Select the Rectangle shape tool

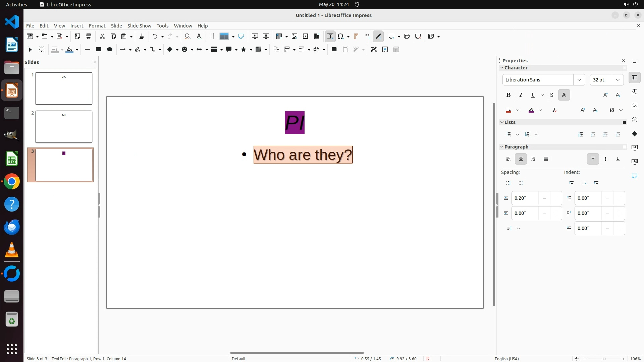pos(99,50)
